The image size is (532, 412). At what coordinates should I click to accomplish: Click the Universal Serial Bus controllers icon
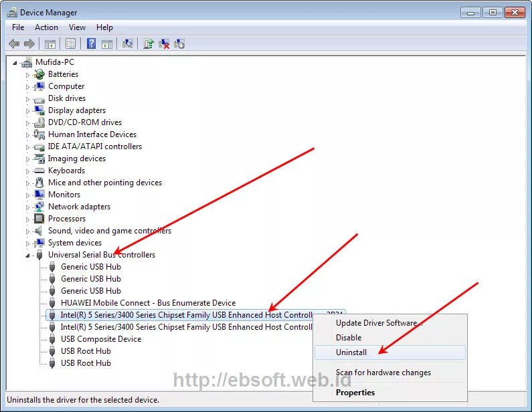tap(39, 255)
